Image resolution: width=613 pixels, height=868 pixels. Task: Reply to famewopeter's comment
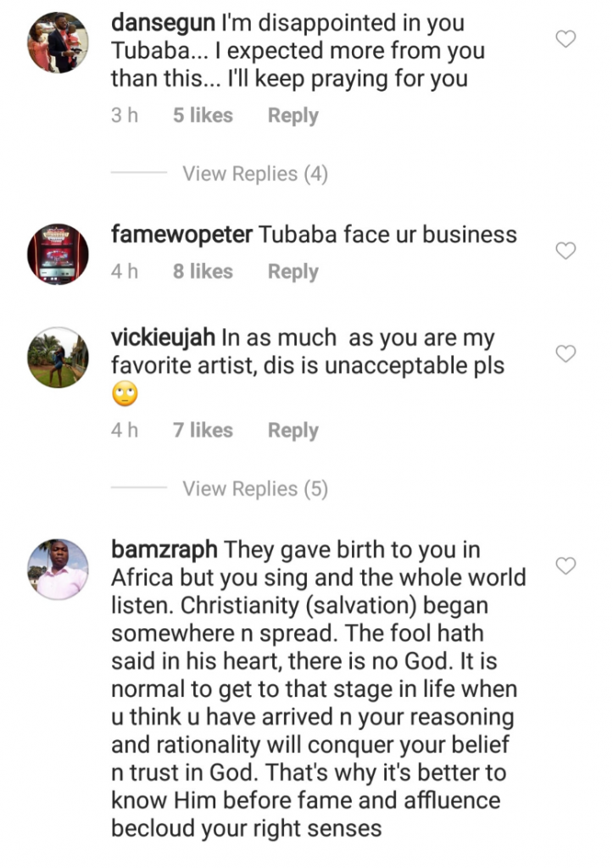click(x=293, y=272)
